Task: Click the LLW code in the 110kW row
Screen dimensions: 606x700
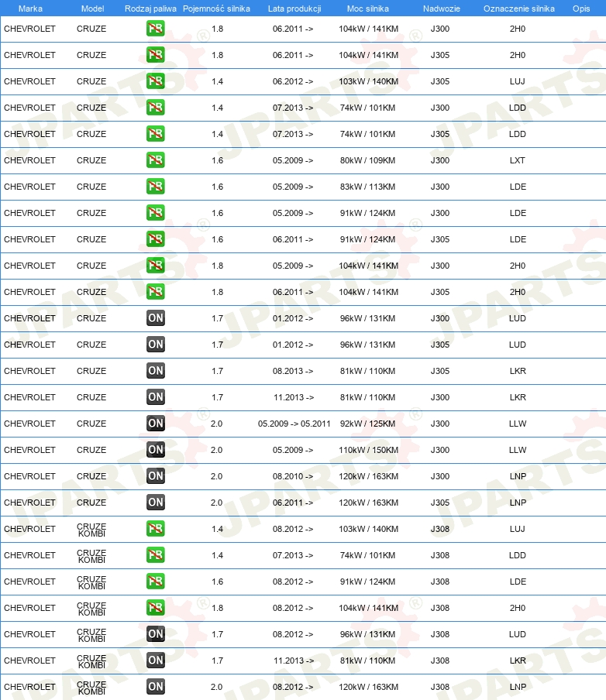Action: [x=518, y=450]
